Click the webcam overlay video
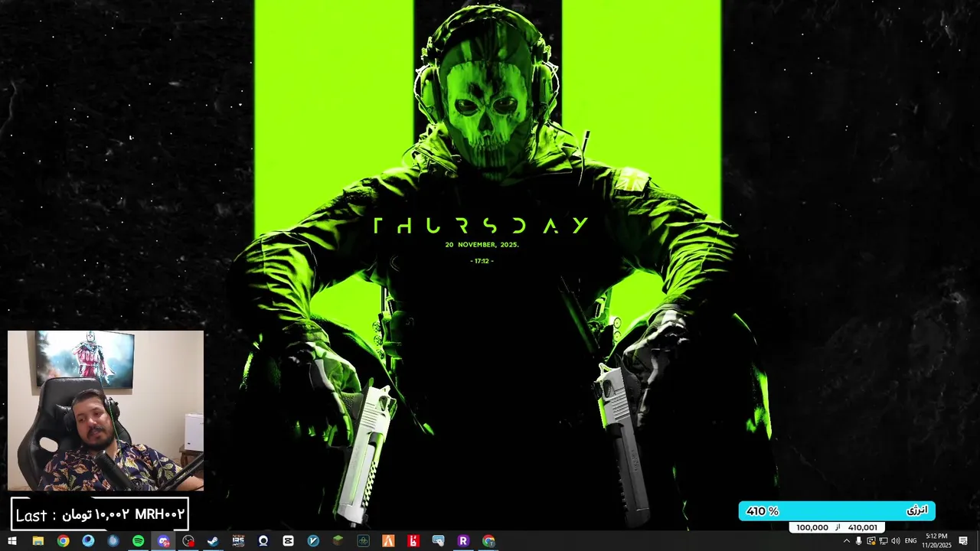The width and height of the screenshot is (980, 551). [x=106, y=411]
